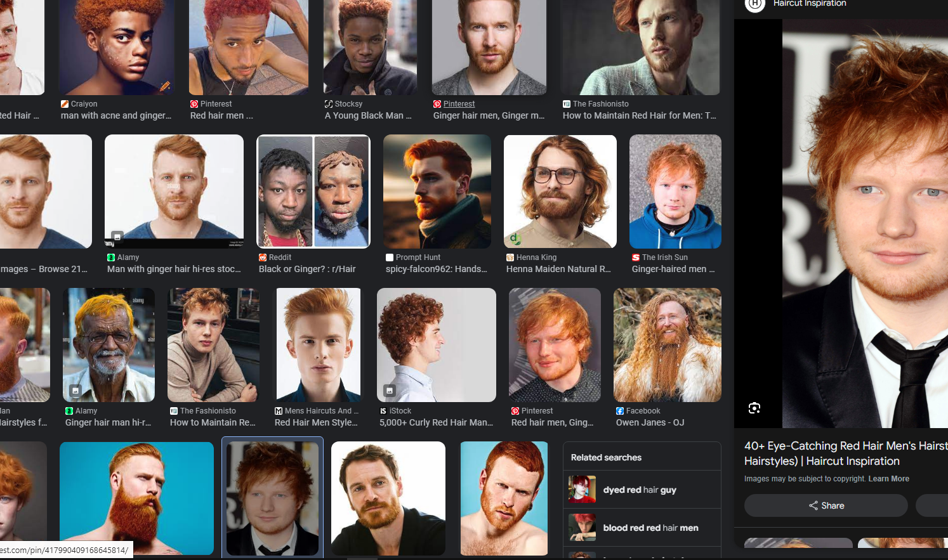
Task: Open the Pinterest link for Ginger hair men
Action: pos(459,104)
